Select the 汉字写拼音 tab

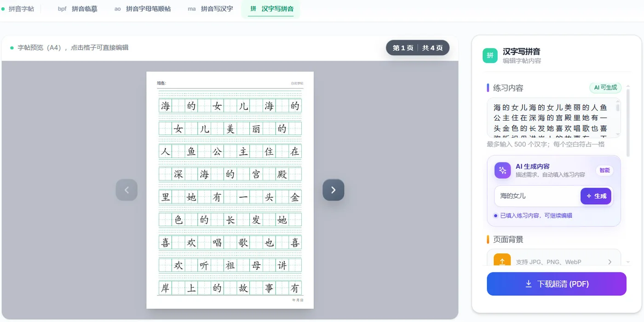(270, 9)
